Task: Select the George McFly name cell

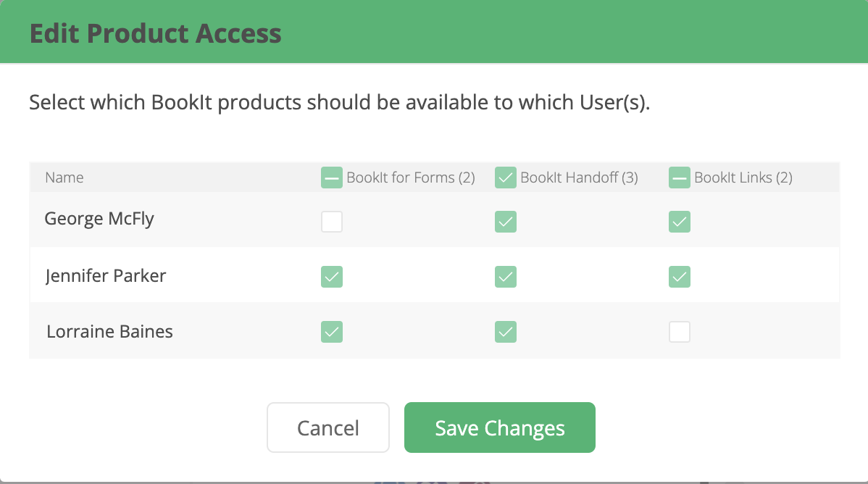Action: click(x=99, y=219)
